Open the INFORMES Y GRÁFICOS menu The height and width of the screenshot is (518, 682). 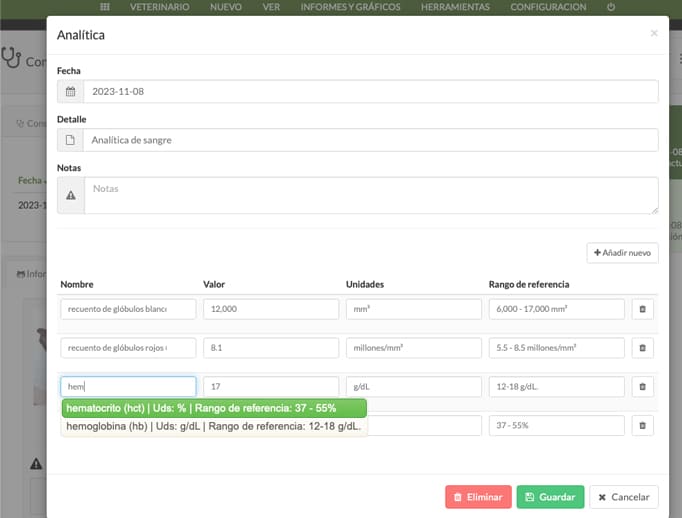coord(351,7)
